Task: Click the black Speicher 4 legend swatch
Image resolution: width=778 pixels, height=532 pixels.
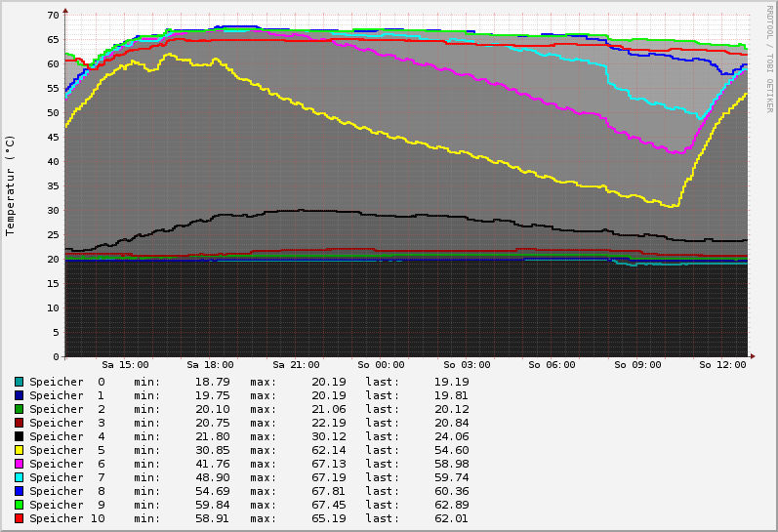Action: pyautogui.click(x=19, y=436)
